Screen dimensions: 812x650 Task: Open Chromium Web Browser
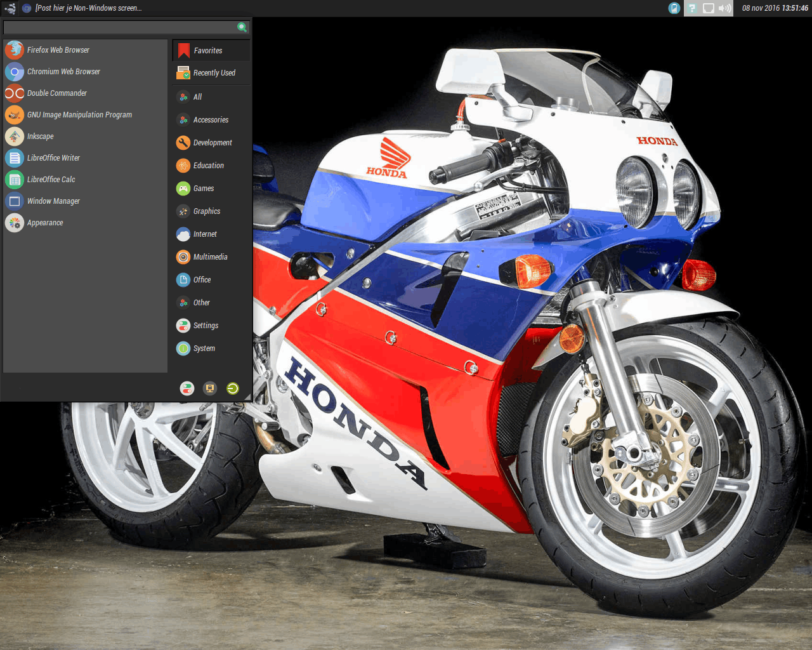(85, 72)
